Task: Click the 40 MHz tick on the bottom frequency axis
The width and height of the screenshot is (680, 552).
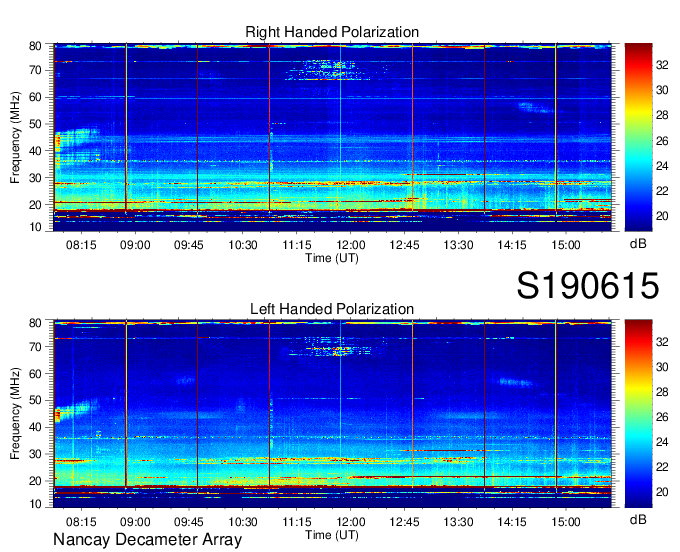Action: 35,427
